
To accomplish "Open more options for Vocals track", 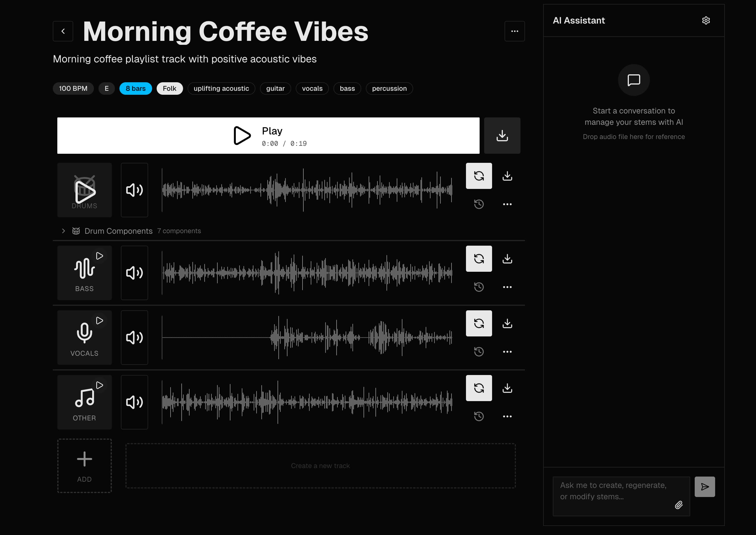I will 507,351.
